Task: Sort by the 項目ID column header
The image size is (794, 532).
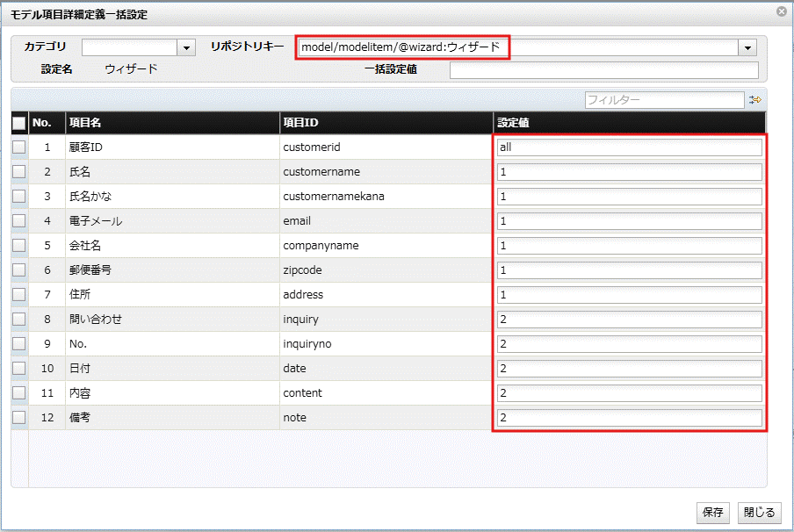Action: pos(386,123)
